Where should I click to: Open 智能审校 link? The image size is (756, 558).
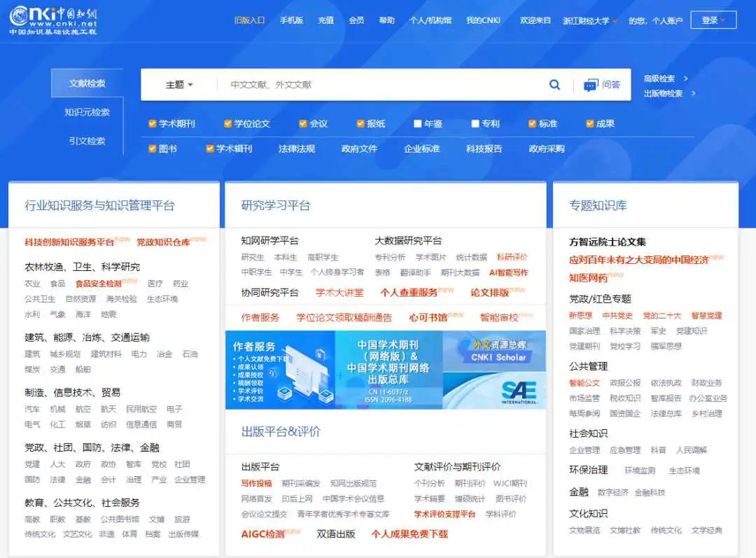click(499, 317)
